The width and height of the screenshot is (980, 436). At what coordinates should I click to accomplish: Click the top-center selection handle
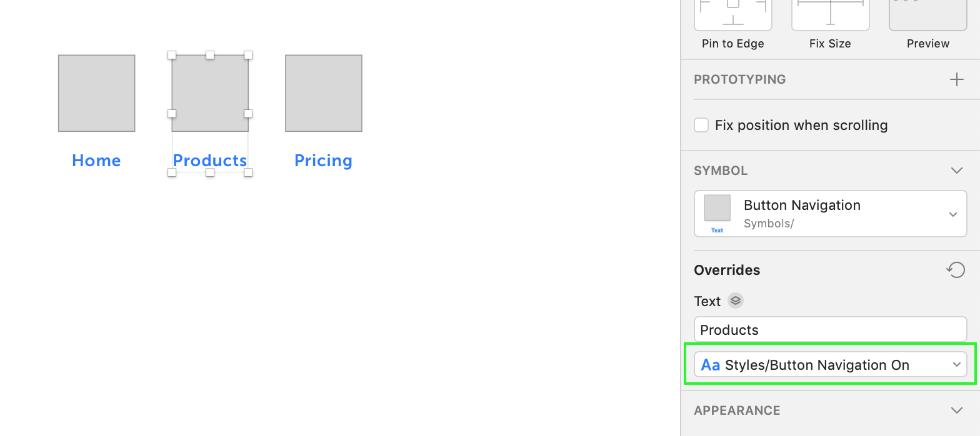tap(210, 55)
